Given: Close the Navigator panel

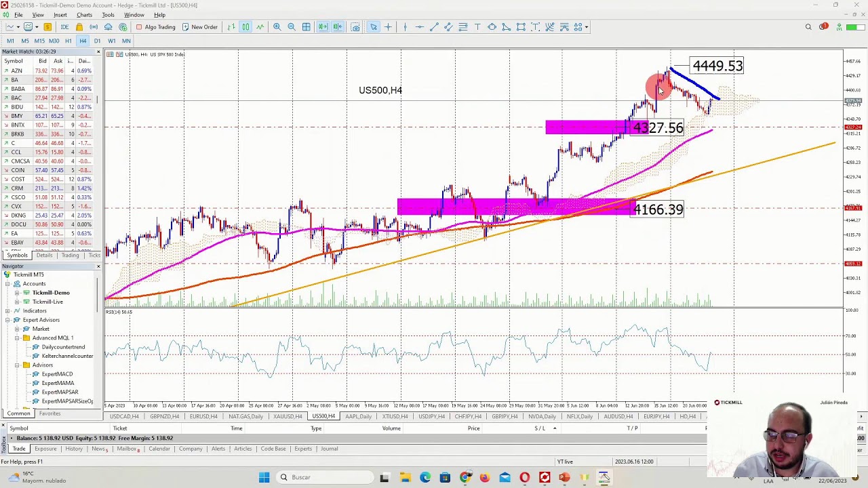Looking at the screenshot, I should 98,266.
